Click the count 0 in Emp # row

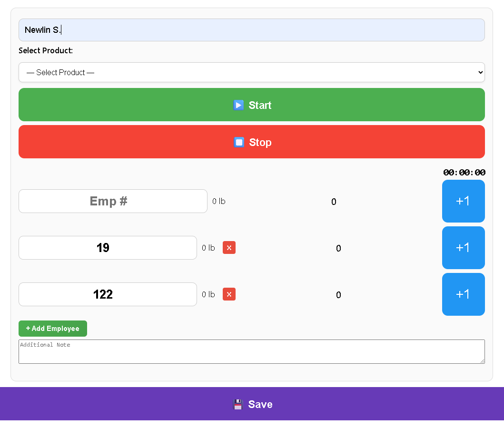click(x=334, y=202)
